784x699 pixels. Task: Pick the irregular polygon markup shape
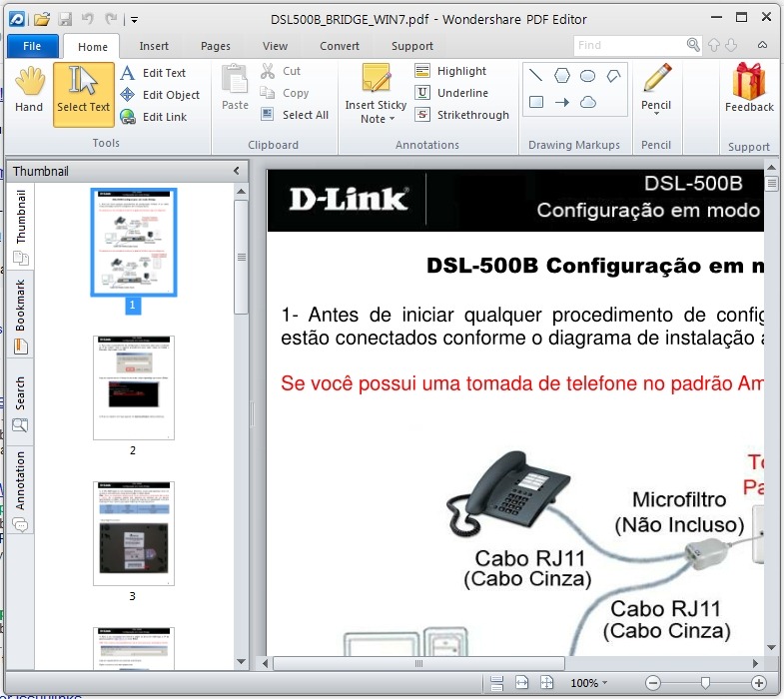613,76
